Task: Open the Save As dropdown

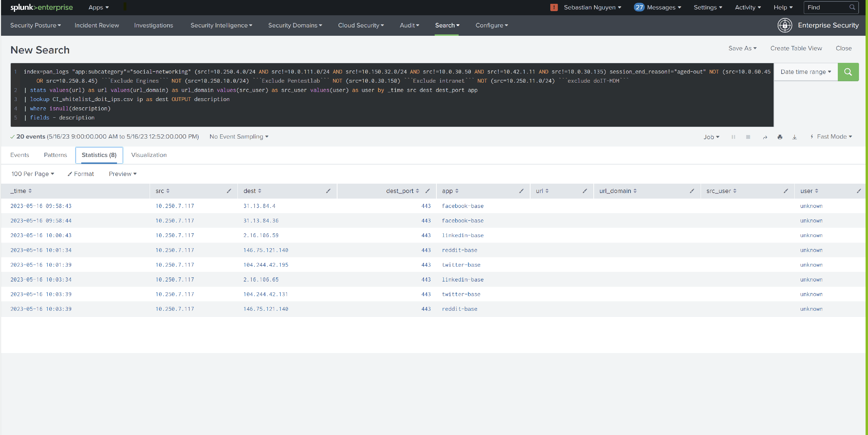Action: 742,48
